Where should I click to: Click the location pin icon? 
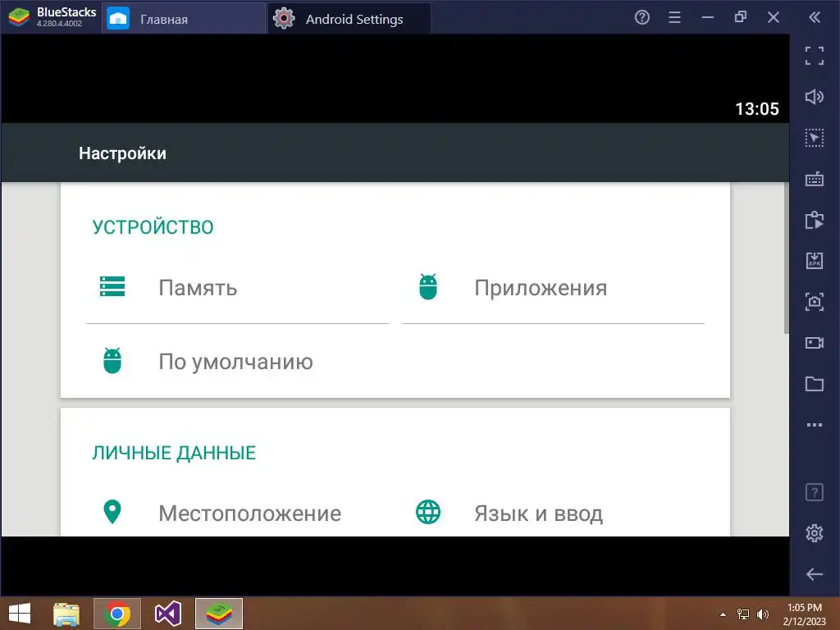(112, 512)
